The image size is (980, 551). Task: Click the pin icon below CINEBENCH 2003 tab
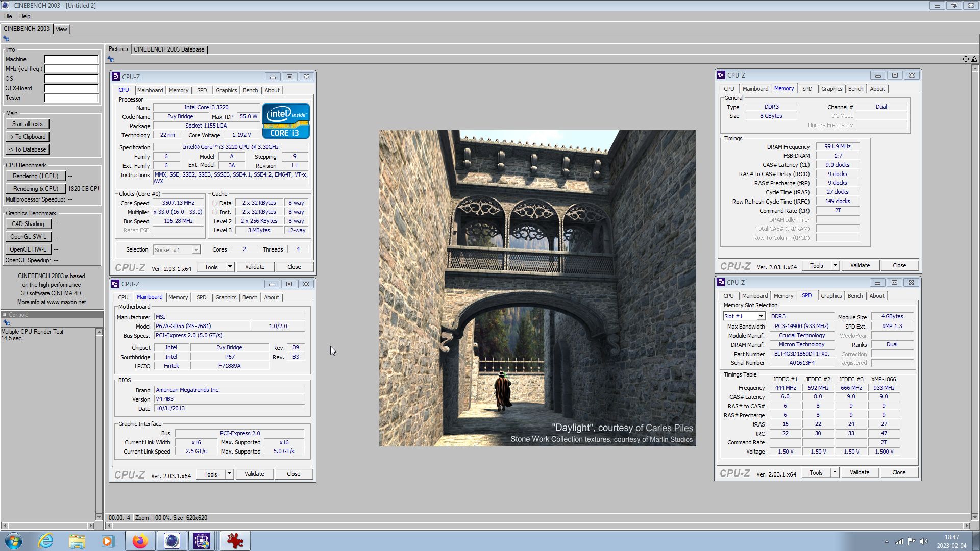pyautogui.click(x=6, y=39)
